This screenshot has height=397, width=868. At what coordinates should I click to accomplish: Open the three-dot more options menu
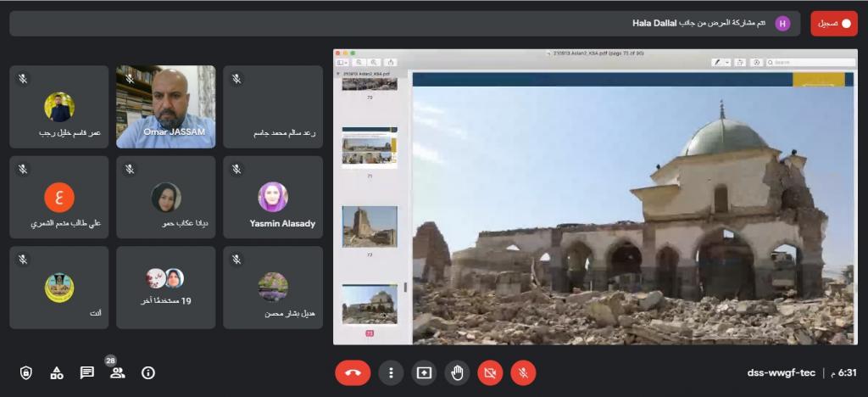click(x=391, y=372)
